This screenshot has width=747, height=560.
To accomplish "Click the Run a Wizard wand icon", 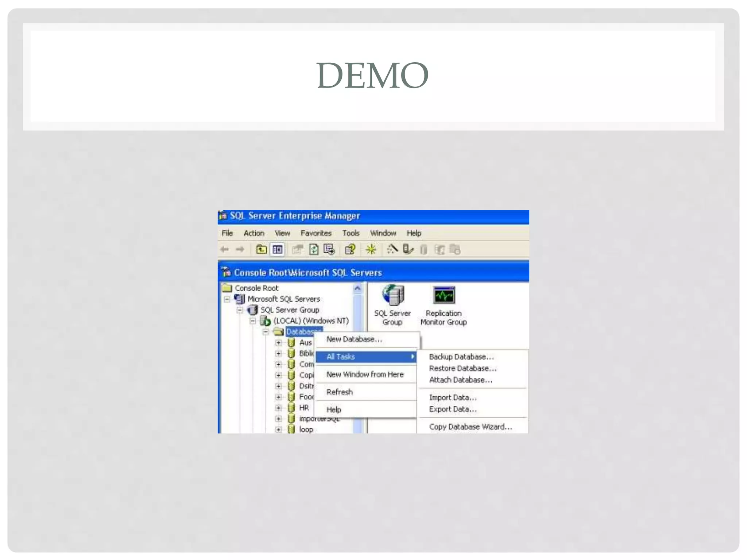I will [392, 249].
